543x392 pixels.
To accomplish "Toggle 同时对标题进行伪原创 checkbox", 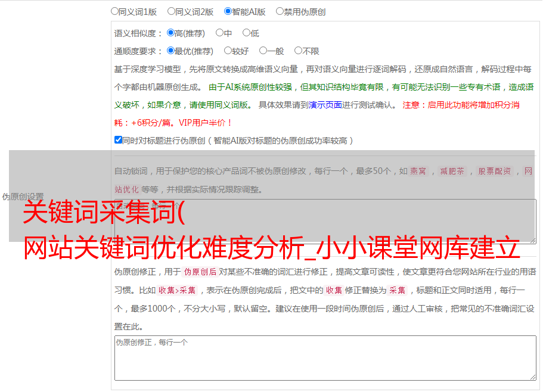I will (118, 140).
